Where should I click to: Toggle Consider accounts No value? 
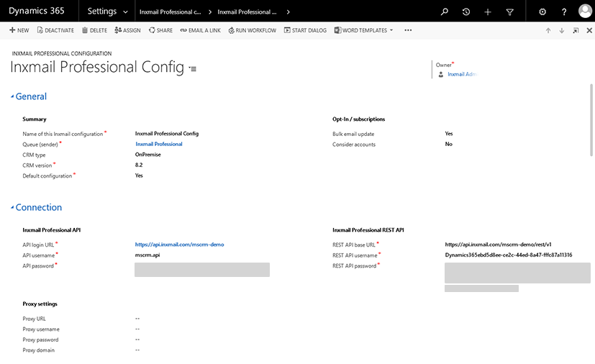coord(448,144)
